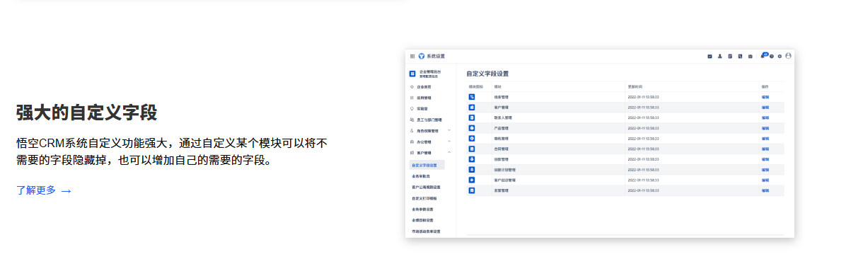Click the 联系人管理 module icon
This screenshot has height=271, width=868.
(x=472, y=117)
